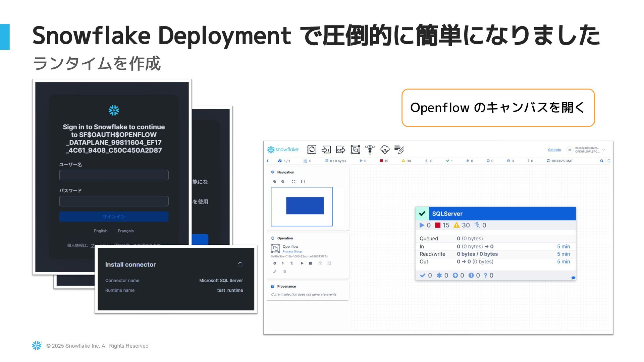Click the Input Port toolbar icon
The height and width of the screenshot is (362, 644).
326,149
